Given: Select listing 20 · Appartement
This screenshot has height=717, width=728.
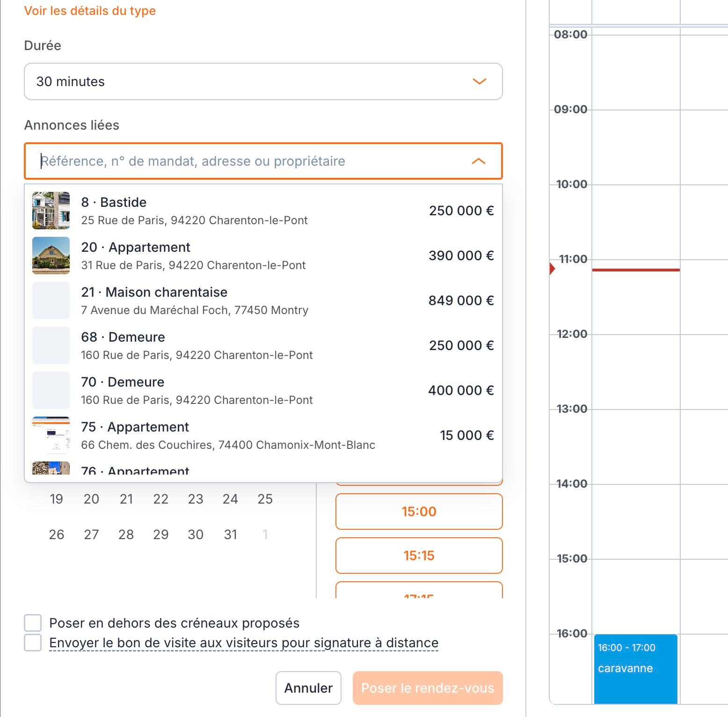Looking at the screenshot, I should [263, 256].
